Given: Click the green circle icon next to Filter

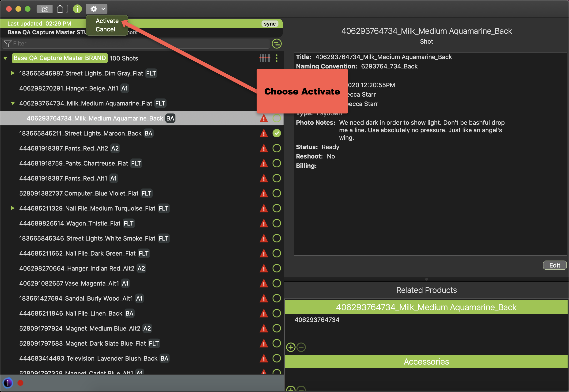Looking at the screenshot, I should pos(277,44).
